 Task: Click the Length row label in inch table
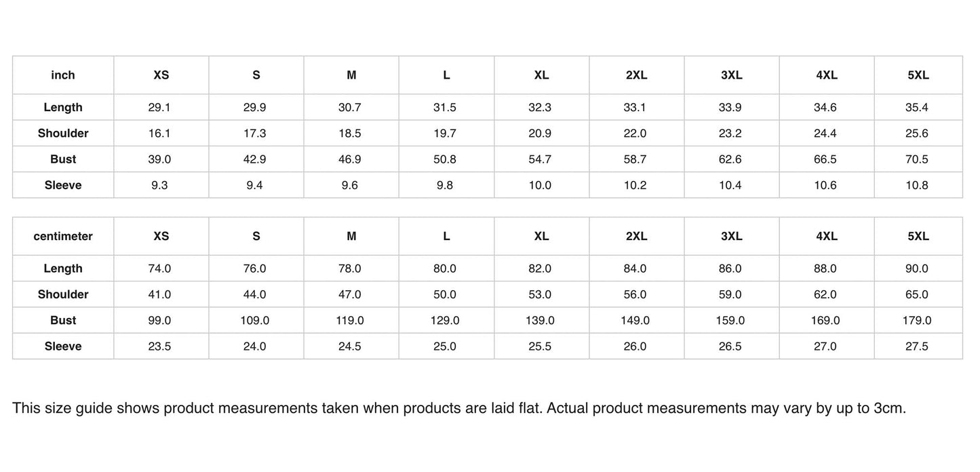(63, 107)
